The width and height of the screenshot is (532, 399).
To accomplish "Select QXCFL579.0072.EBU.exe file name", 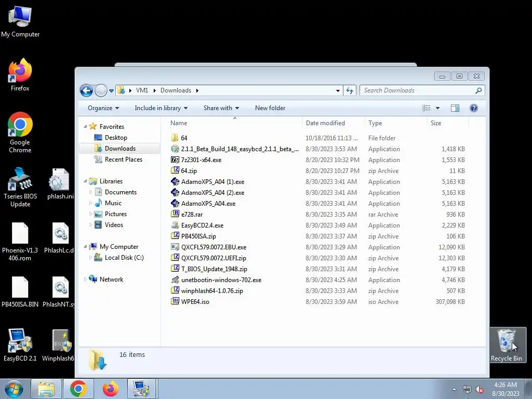I will 214,247.
